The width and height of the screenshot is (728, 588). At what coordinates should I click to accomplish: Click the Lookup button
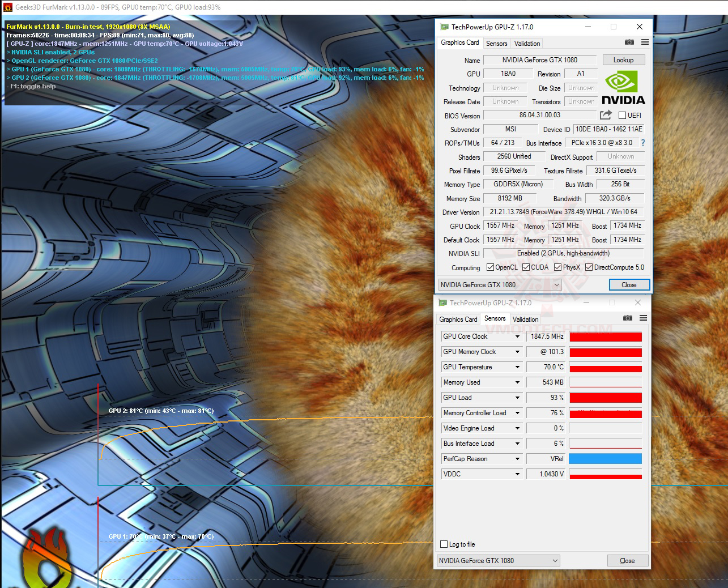pos(623,60)
